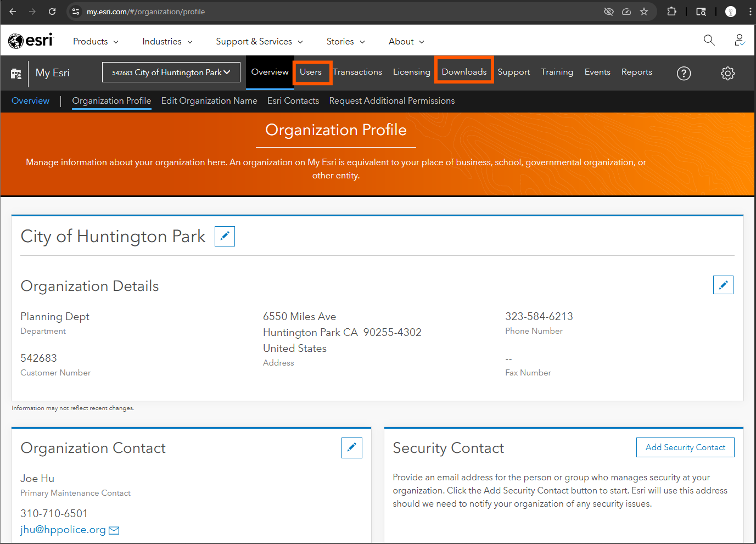This screenshot has width=756, height=544.
Task: Open the Chrome three-dot menu
Action: point(750,12)
